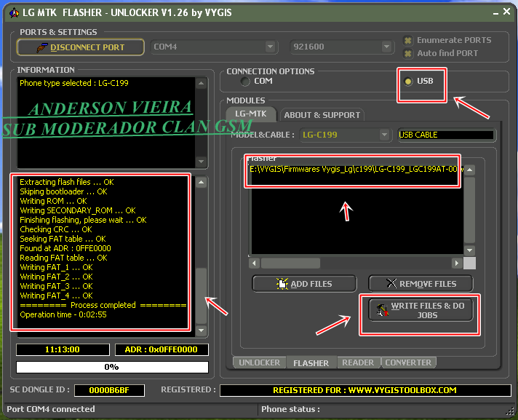This screenshot has width=518, height=420.
Task: Click the tools icon on WRITE FILES
Action: coord(382,310)
